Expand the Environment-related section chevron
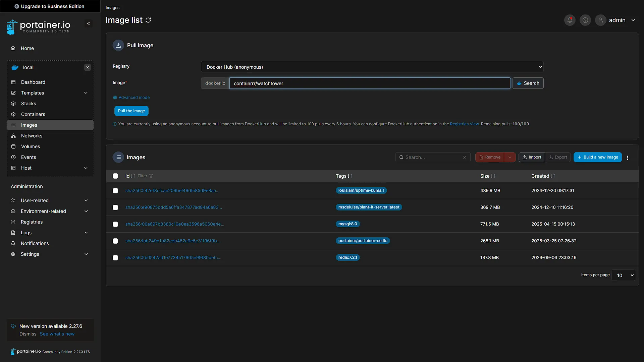 pos(86,211)
